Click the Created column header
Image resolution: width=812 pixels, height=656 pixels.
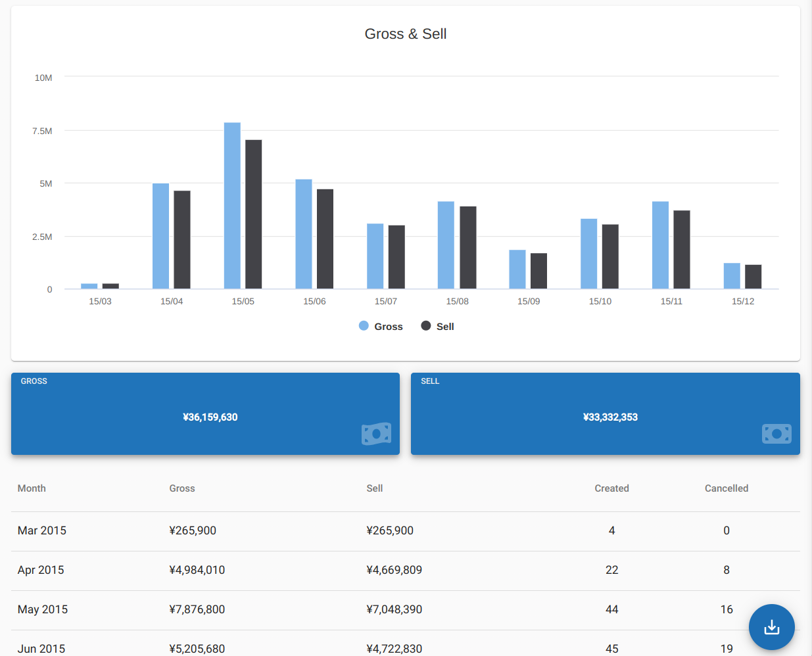[x=611, y=488]
